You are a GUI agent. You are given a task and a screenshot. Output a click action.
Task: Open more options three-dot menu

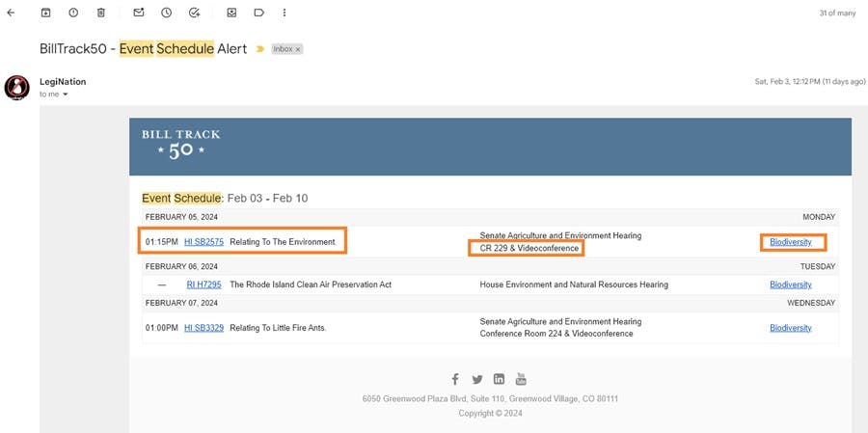click(x=285, y=13)
